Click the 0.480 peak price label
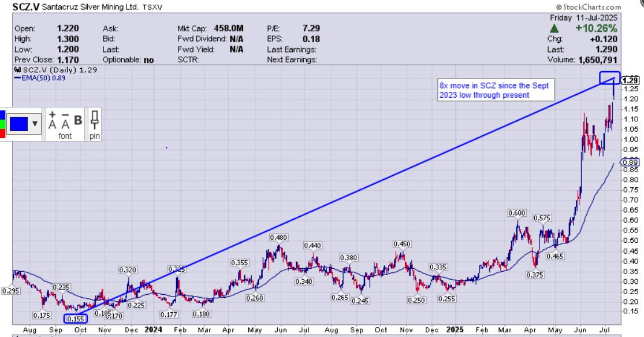The width and height of the screenshot is (644, 337). 278,238
